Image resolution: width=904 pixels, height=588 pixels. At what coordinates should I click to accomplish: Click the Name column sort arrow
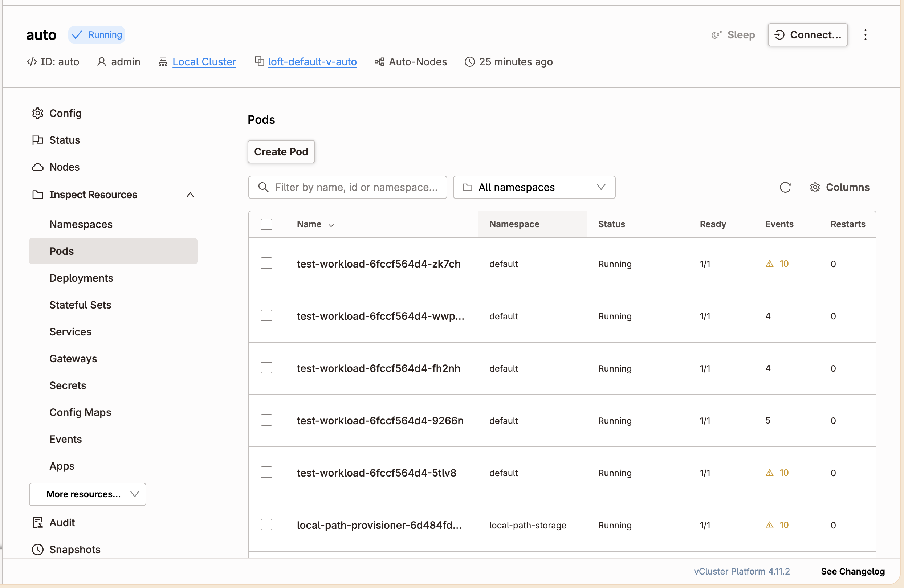(331, 224)
